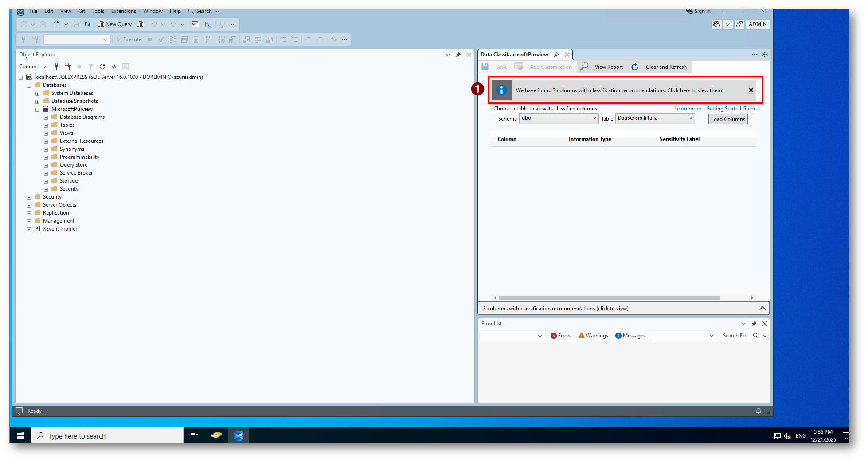Click the New Query toolbar button

pyautogui.click(x=115, y=24)
